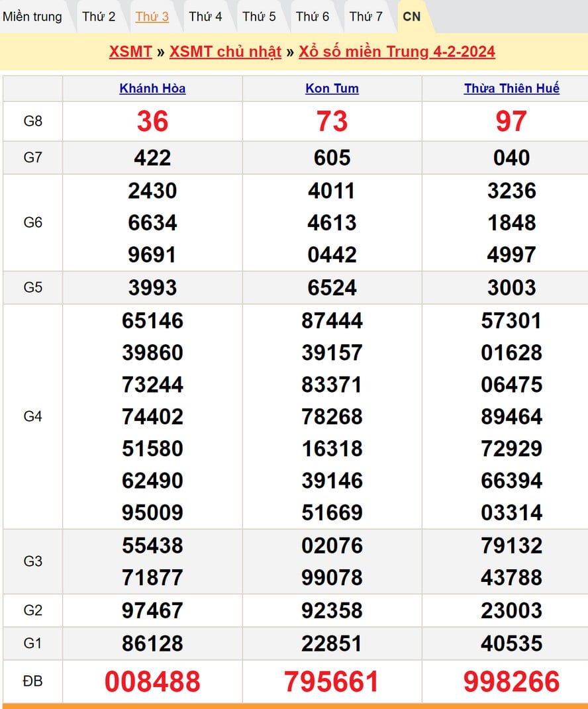Select the G8 number 36
The width and height of the screenshot is (588, 709).
152,121
